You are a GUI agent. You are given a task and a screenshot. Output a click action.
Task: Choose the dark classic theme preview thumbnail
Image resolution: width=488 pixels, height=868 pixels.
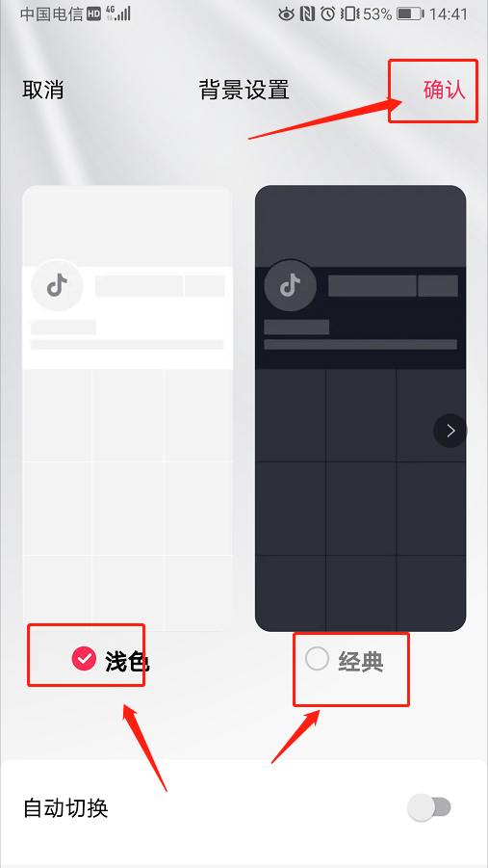[x=360, y=408]
